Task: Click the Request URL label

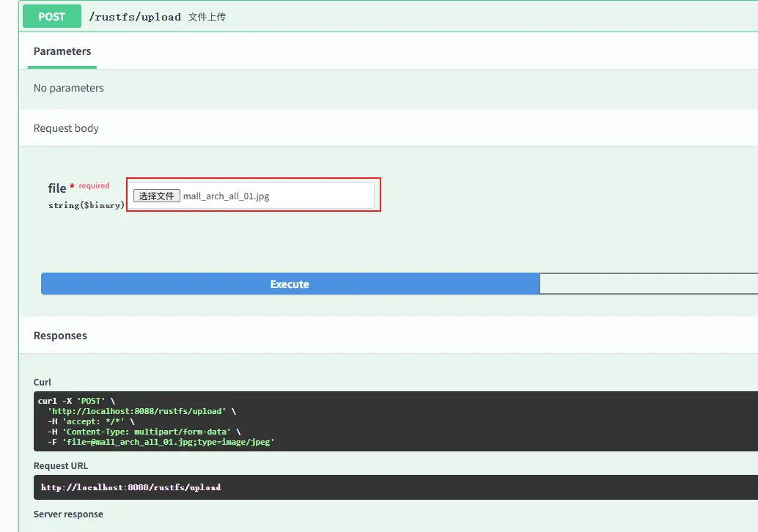Action: pyautogui.click(x=61, y=466)
